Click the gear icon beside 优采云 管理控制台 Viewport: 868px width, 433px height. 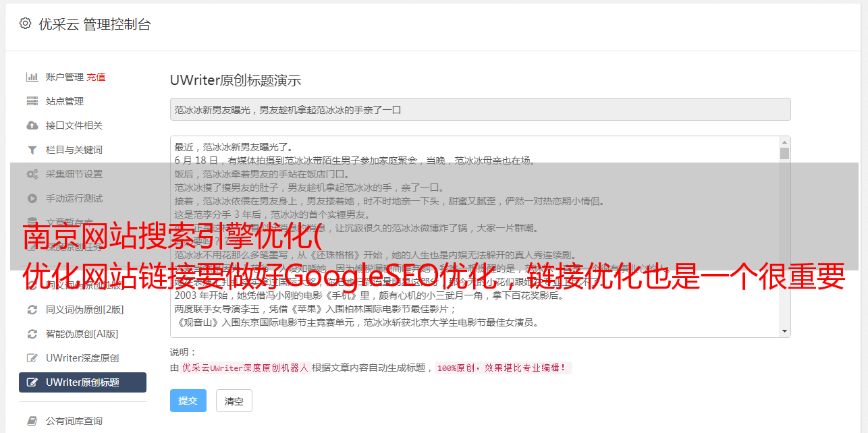click(25, 24)
